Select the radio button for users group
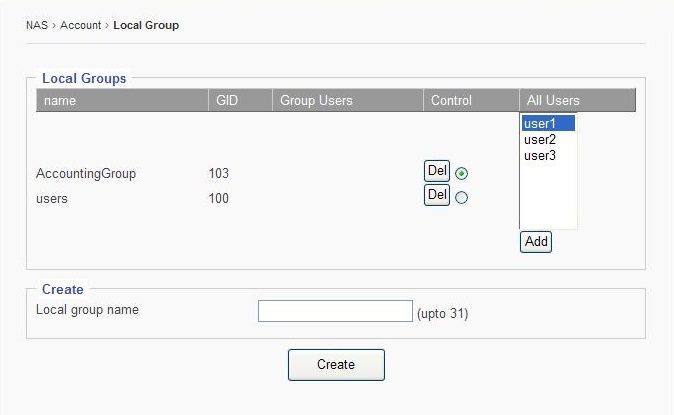Image resolution: width=674 pixels, height=415 pixels. pos(461,198)
